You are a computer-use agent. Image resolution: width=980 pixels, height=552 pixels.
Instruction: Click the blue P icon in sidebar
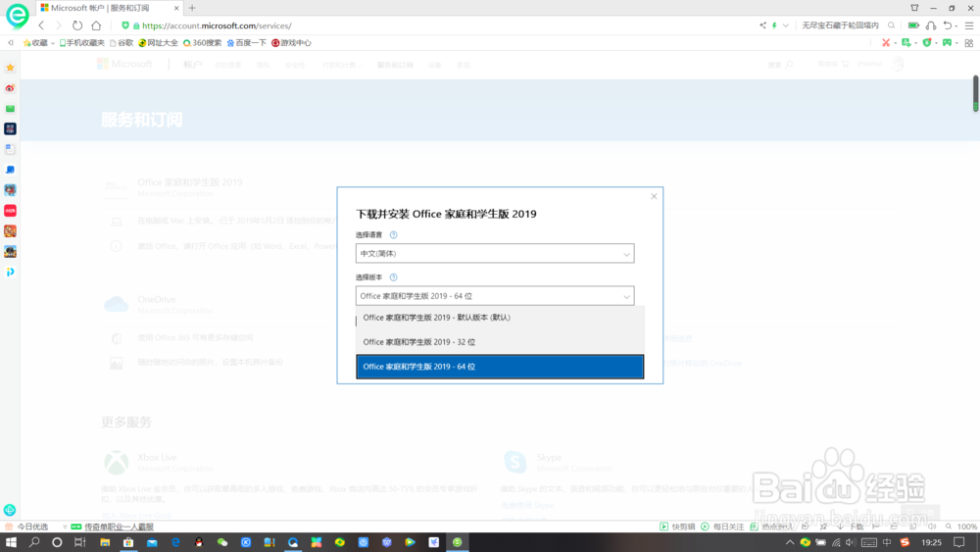click(10, 272)
